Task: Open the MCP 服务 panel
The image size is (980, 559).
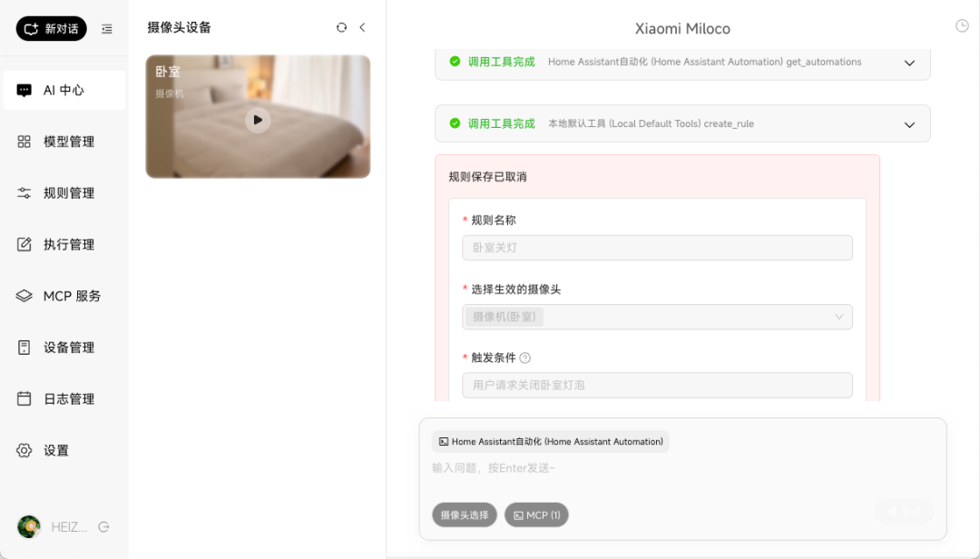Action: 64,295
